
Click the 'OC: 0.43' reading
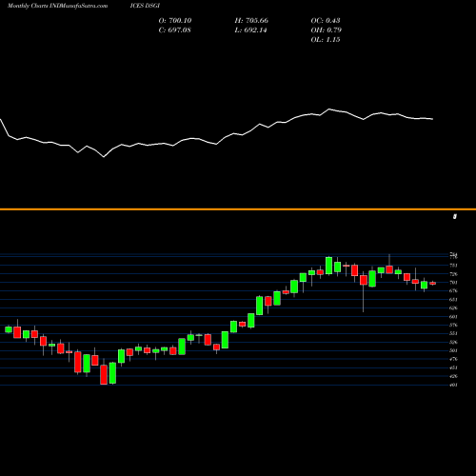coord(326,21)
